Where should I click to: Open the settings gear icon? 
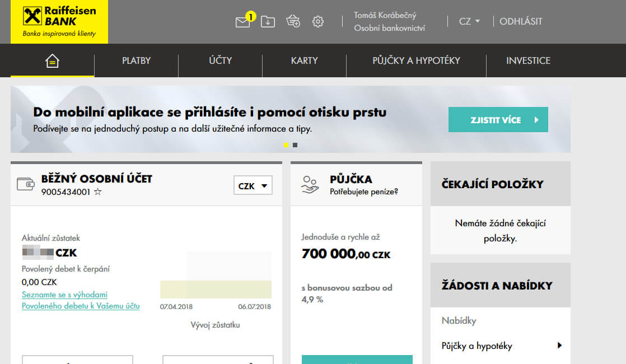coord(317,21)
